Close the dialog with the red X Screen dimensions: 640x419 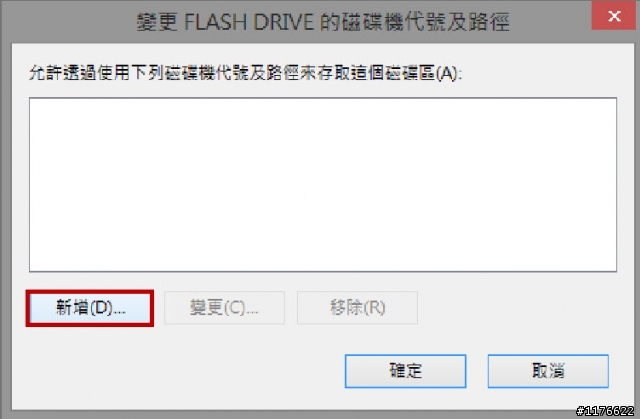point(614,16)
